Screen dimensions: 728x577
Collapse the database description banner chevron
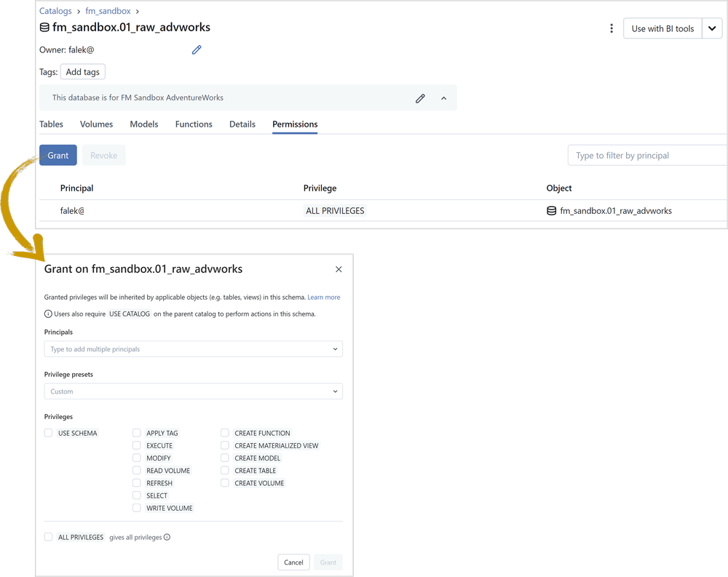(443, 98)
